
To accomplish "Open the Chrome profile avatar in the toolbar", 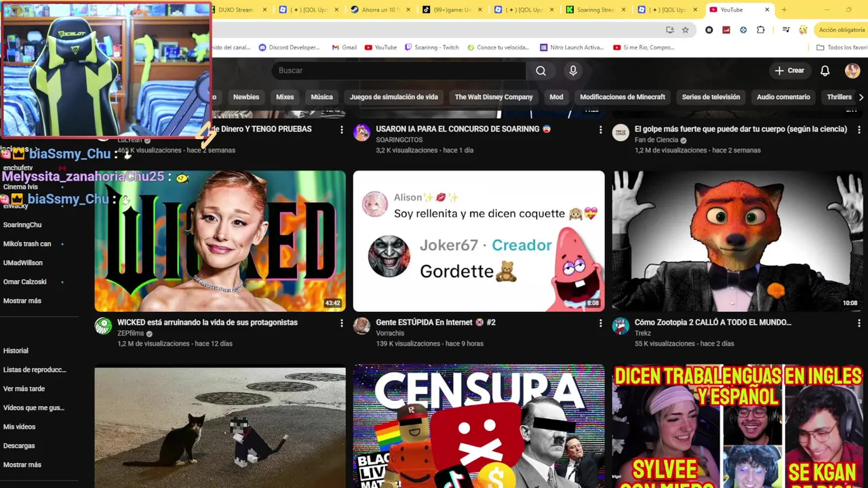I will click(x=803, y=30).
